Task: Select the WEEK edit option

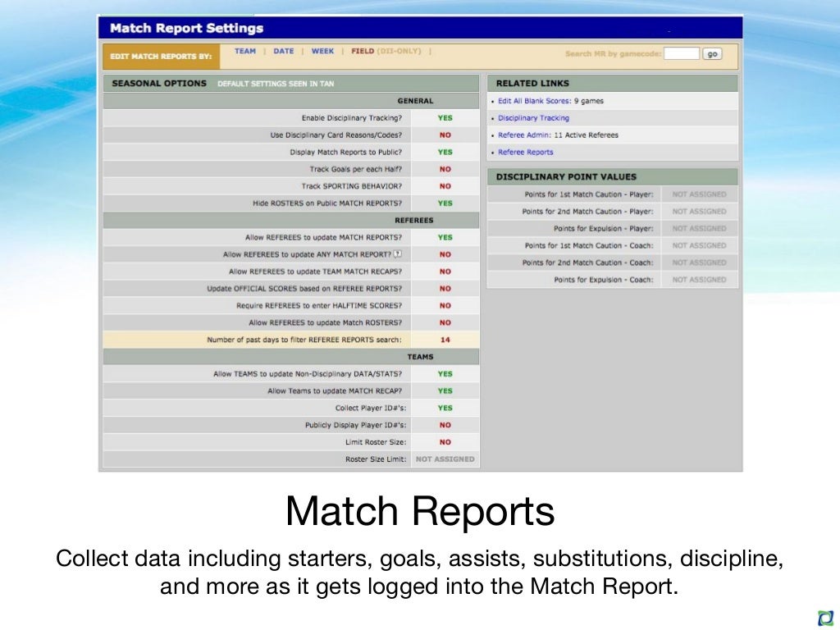Action: pos(322,51)
